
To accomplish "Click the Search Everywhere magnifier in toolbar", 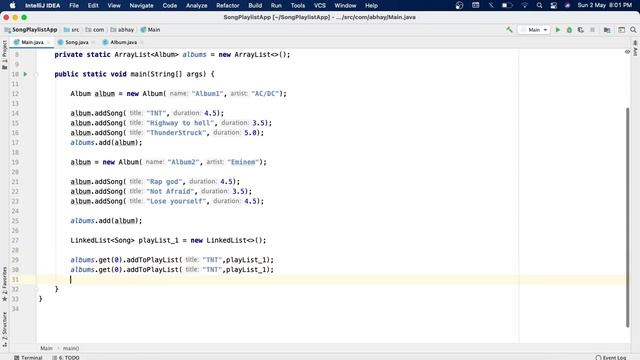I will coord(633,30).
